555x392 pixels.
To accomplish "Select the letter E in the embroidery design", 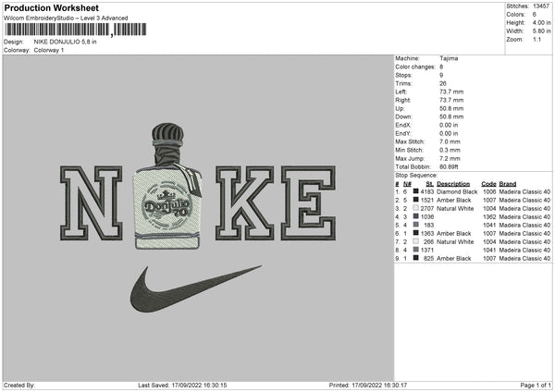I will coord(308,203).
